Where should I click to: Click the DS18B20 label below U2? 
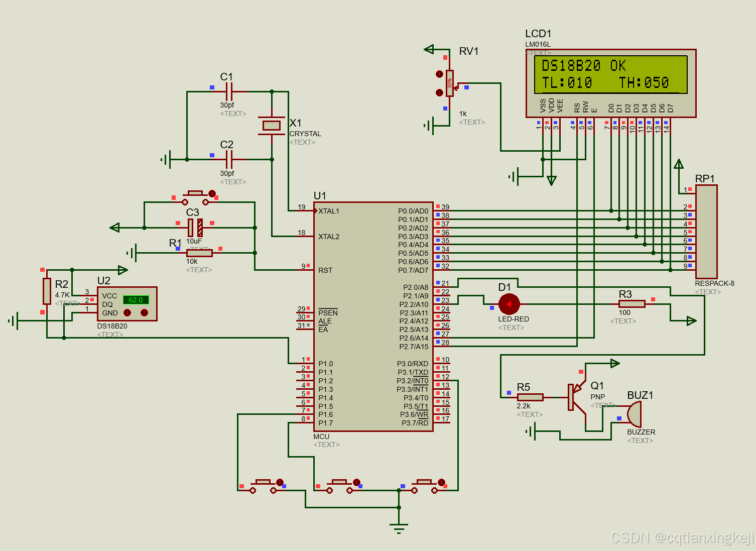112,326
